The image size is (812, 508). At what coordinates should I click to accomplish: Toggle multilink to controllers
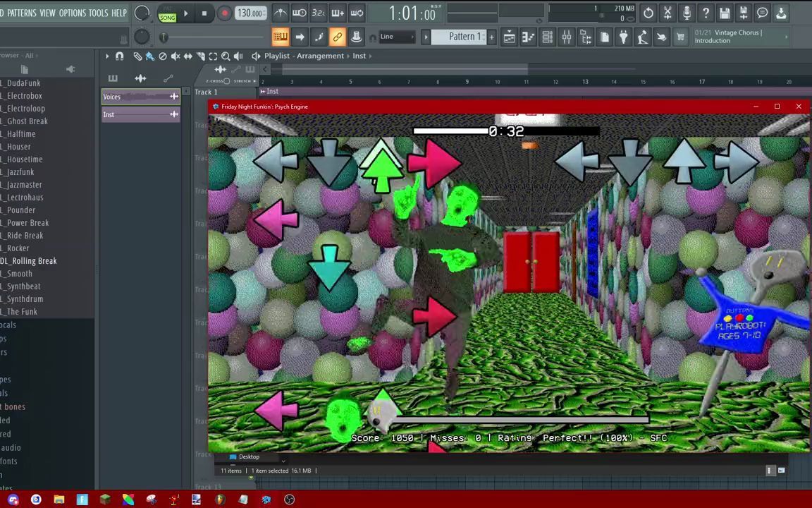coord(337,37)
